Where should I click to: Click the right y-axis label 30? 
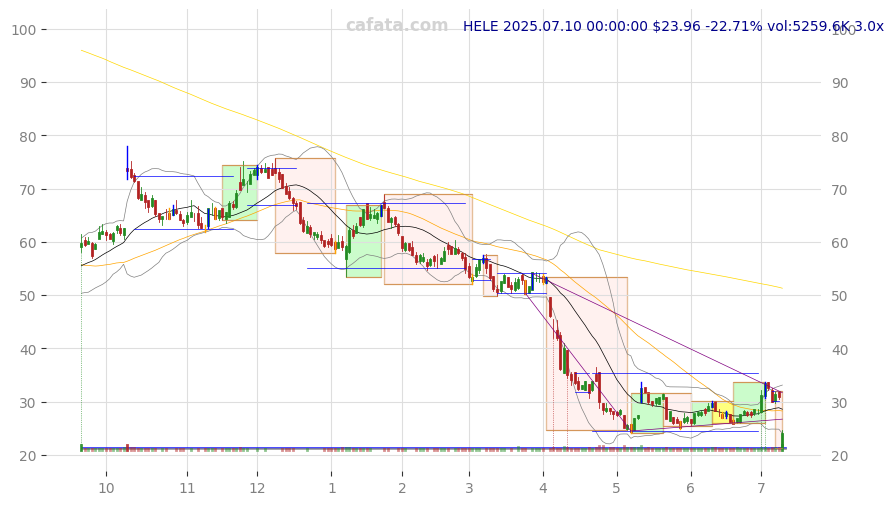840,403
